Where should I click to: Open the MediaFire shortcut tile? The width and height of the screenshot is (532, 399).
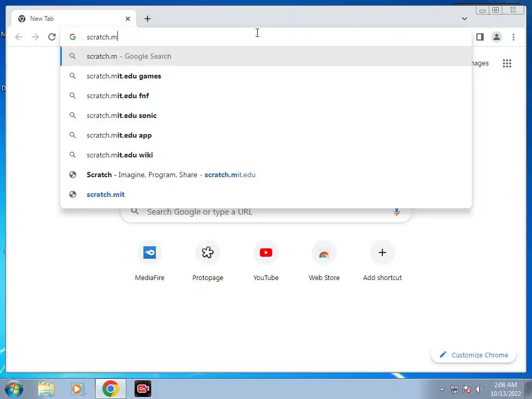point(150,262)
